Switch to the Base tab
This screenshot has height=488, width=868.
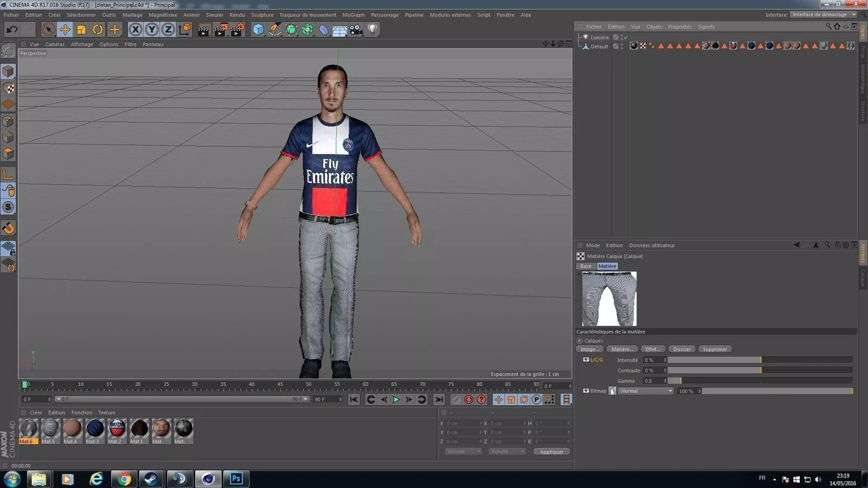(x=586, y=266)
